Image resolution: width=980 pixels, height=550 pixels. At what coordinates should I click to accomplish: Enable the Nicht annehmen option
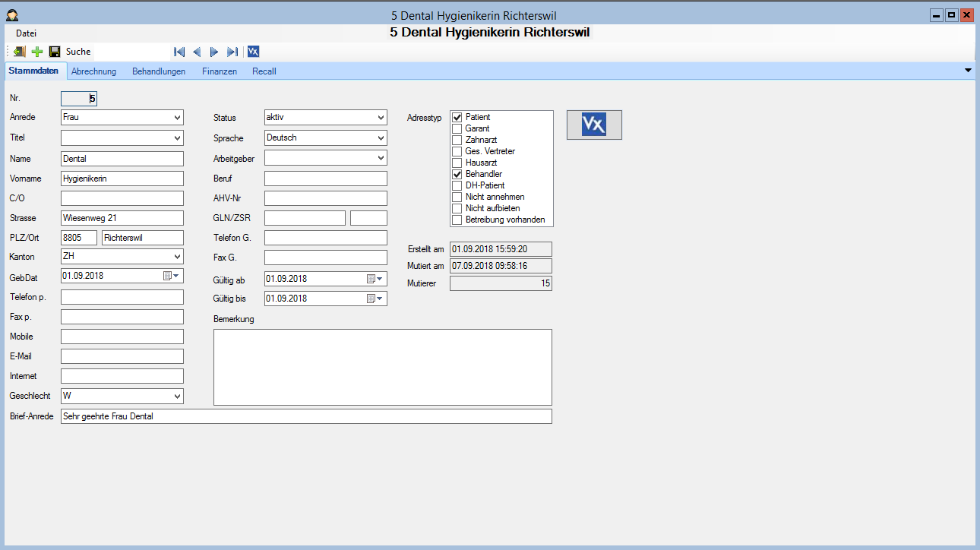(x=457, y=197)
